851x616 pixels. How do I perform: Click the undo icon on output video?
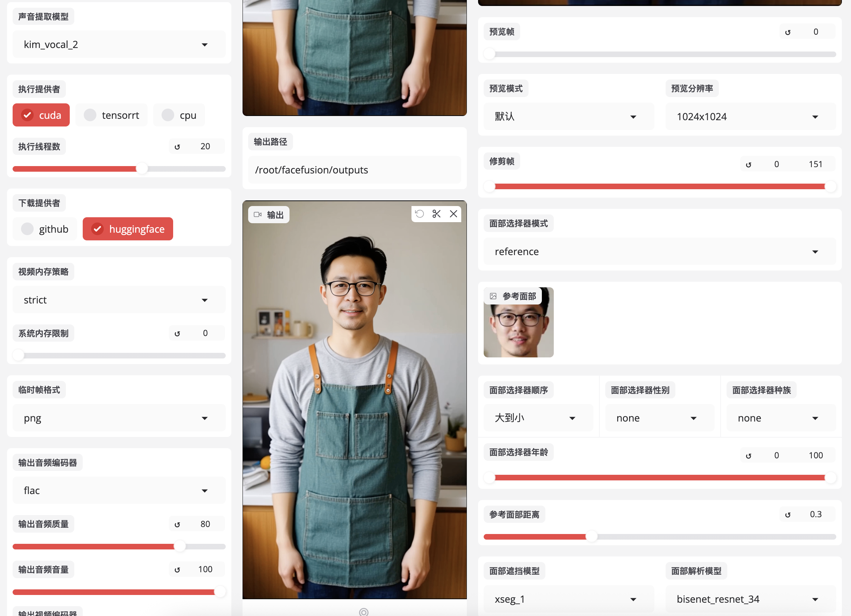tap(420, 214)
